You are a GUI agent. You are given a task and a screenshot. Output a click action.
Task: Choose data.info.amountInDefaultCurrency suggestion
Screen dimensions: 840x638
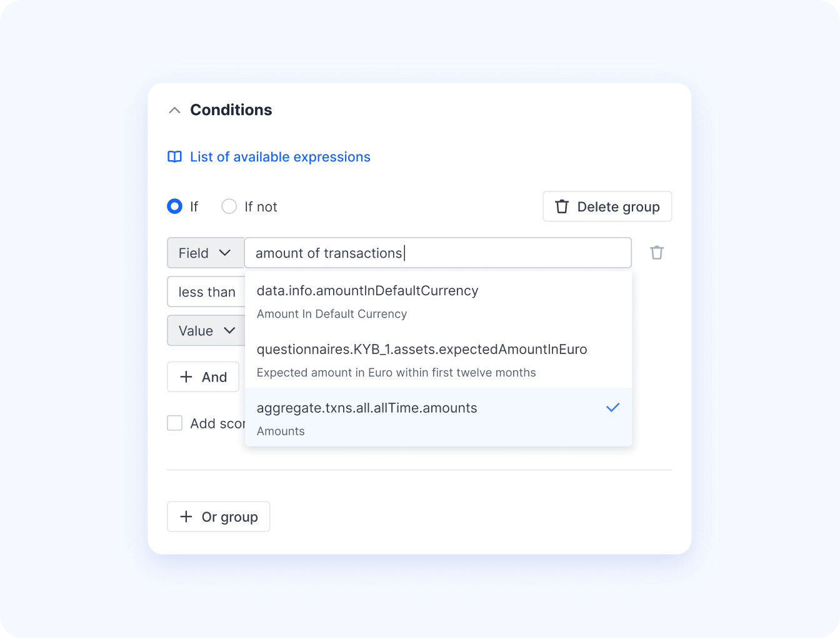[x=439, y=301]
